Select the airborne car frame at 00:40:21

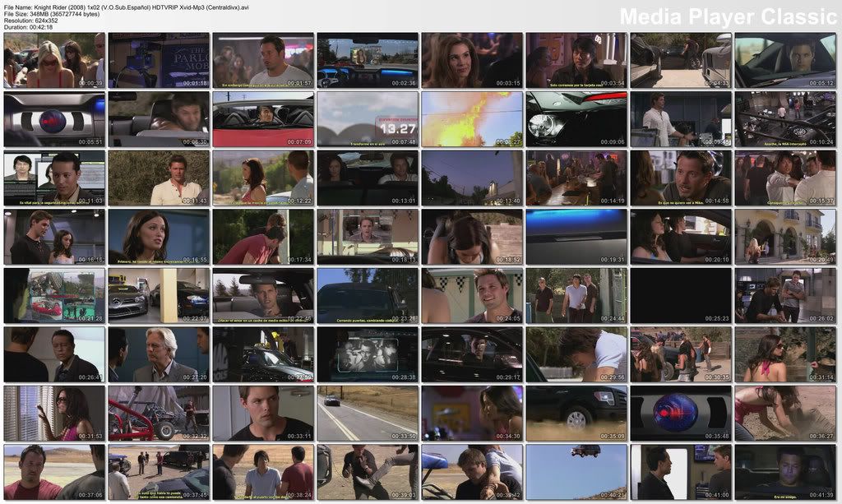pyautogui.click(x=576, y=472)
